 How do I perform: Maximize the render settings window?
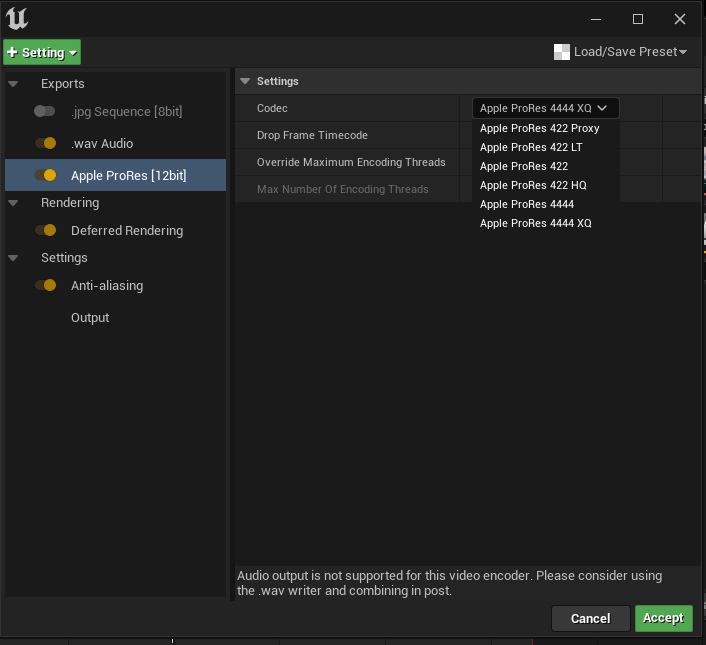coord(638,19)
